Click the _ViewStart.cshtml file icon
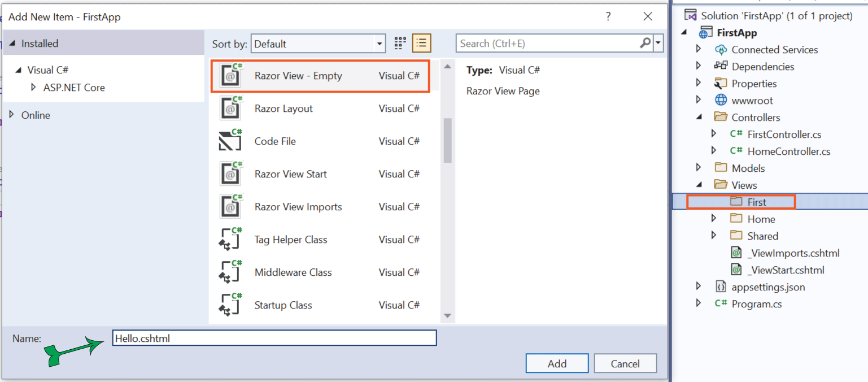The width and height of the screenshot is (868, 382). coord(736,270)
